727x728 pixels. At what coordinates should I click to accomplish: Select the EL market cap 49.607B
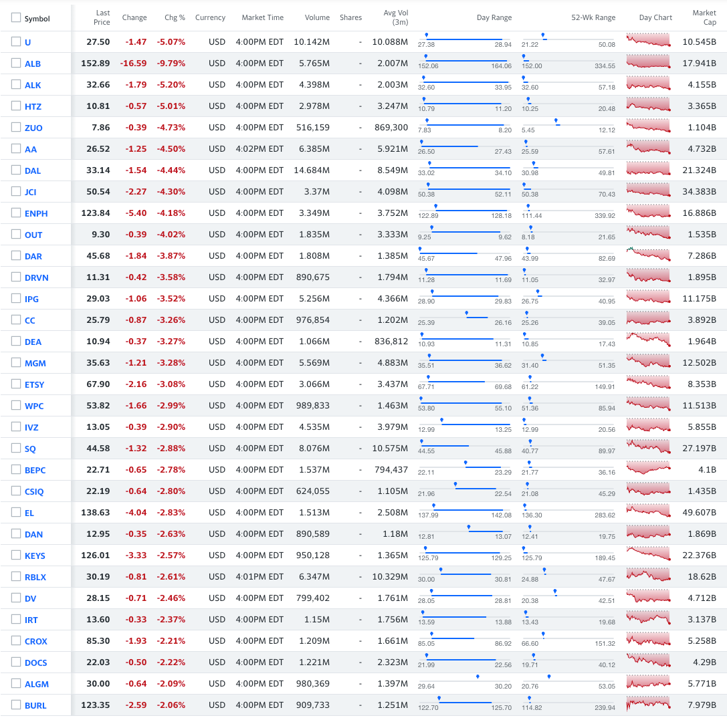pyautogui.click(x=699, y=513)
